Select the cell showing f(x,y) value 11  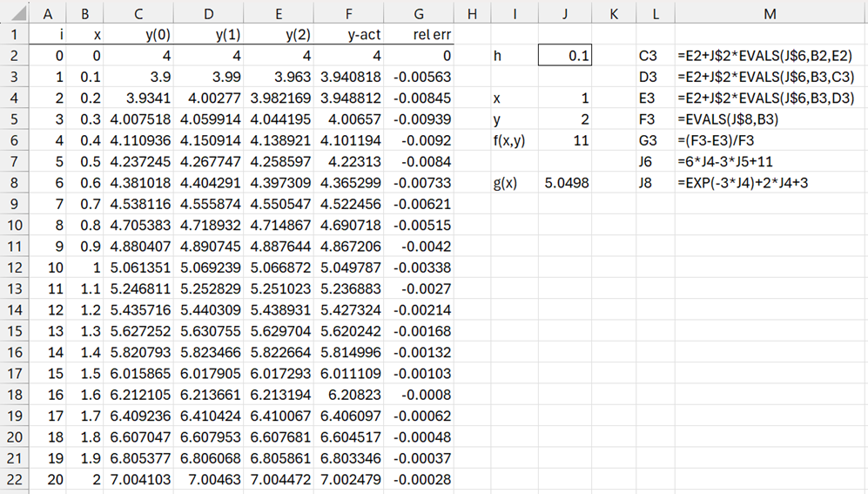click(564, 139)
